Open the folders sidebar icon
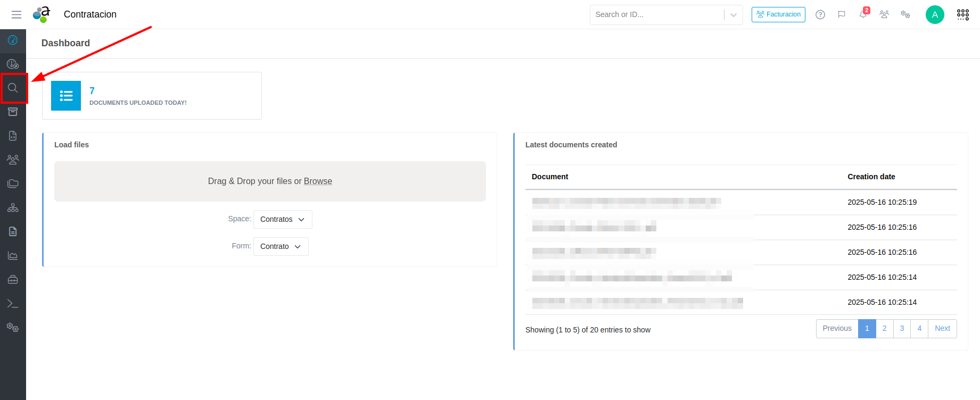Image resolution: width=980 pixels, height=400 pixels. [x=13, y=184]
